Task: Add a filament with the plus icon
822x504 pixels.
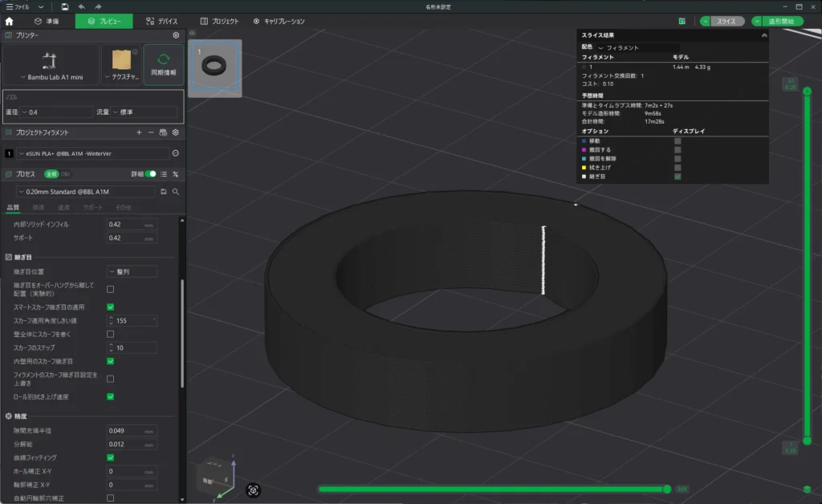Action: click(x=139, y=132)
